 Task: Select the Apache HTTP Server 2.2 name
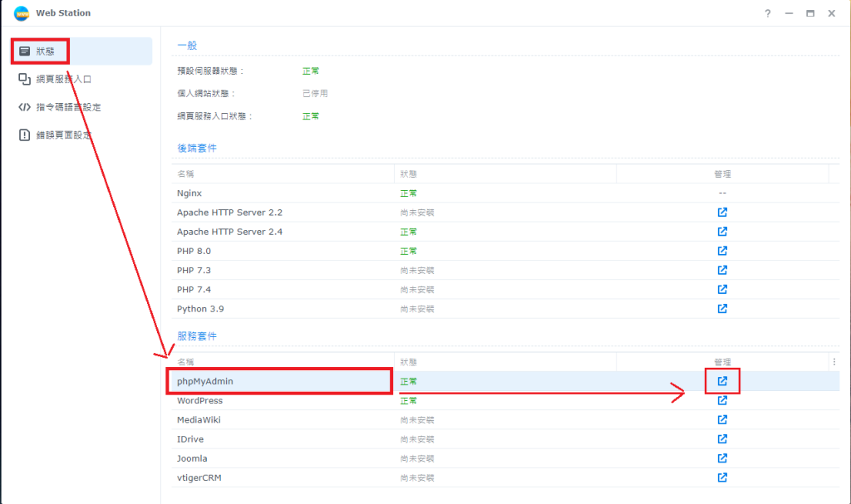point(229,213)
